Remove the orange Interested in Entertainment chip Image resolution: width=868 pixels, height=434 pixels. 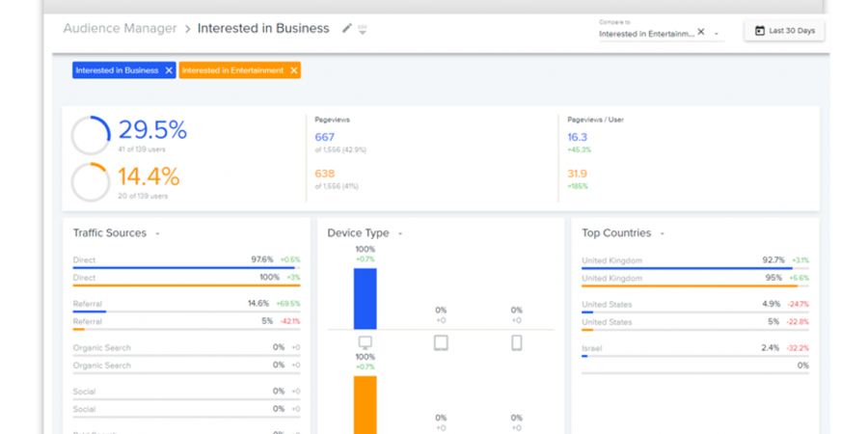point(293,70)
